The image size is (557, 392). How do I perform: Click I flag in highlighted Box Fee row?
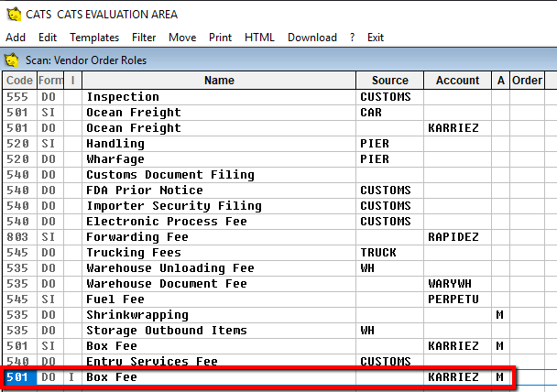click(71, 377)
